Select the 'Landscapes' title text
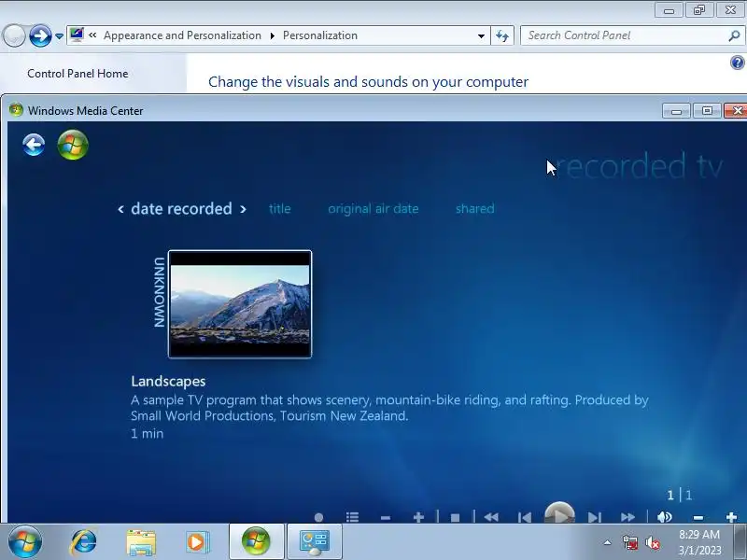Screen dimensions: 747x560 coord(168,381)
